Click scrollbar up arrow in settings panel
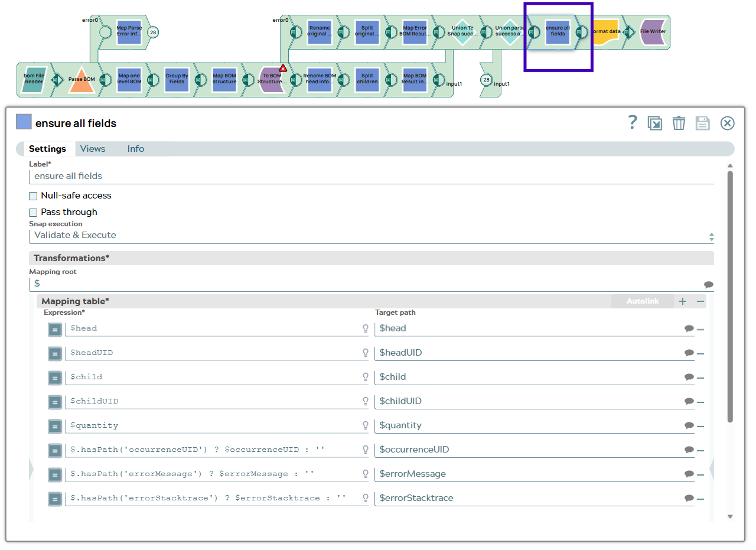Screen dimensions: 756x550 [730, 166]
